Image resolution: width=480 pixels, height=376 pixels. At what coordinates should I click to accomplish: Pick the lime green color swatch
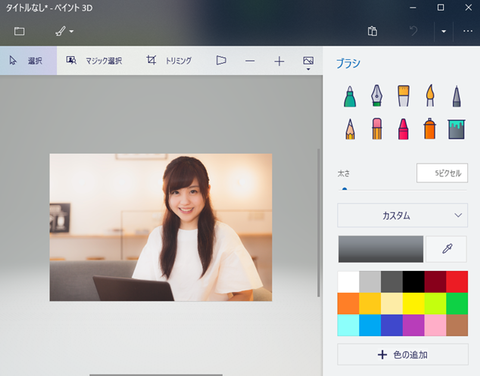(435, 304)
